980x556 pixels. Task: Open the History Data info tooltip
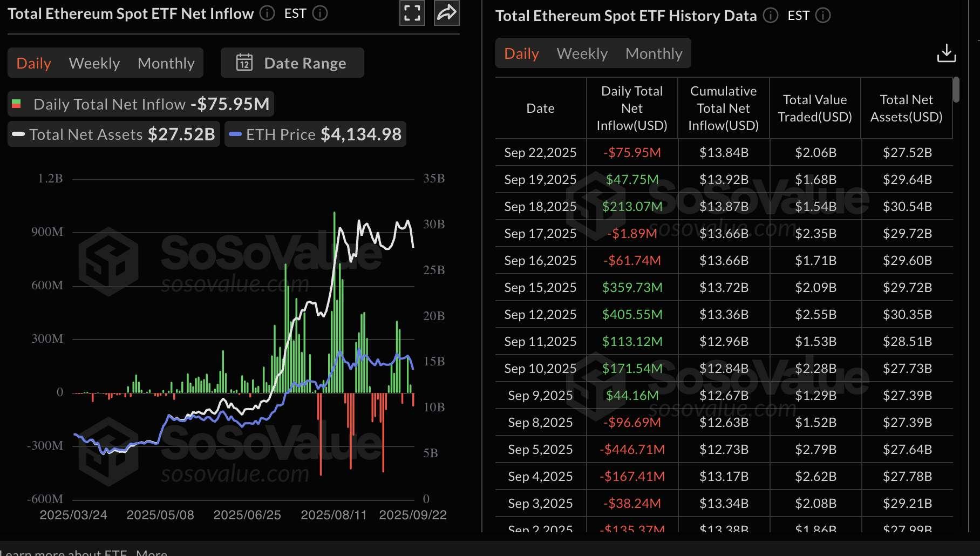pyautogui.click(x=771, y=16)
